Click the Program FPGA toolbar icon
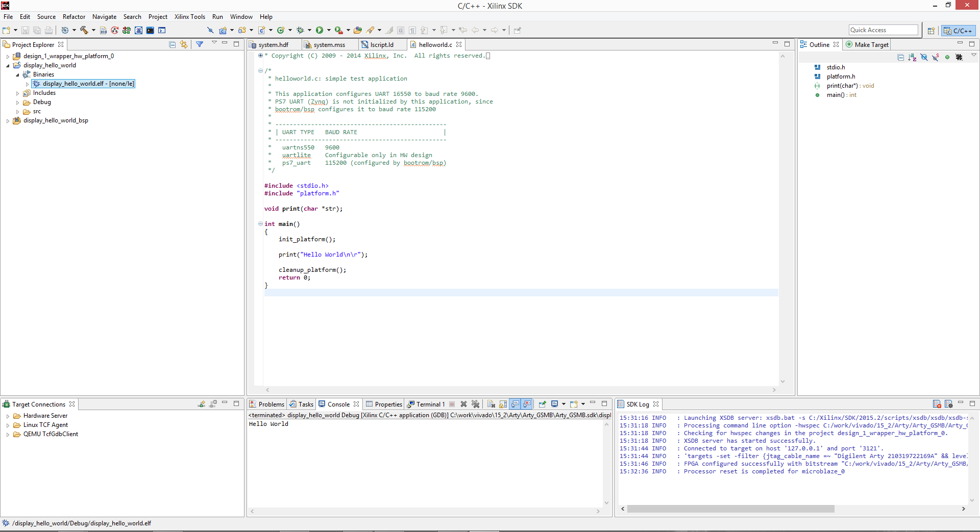This screenshot has width=980, height=532. [x=127, y=30]
